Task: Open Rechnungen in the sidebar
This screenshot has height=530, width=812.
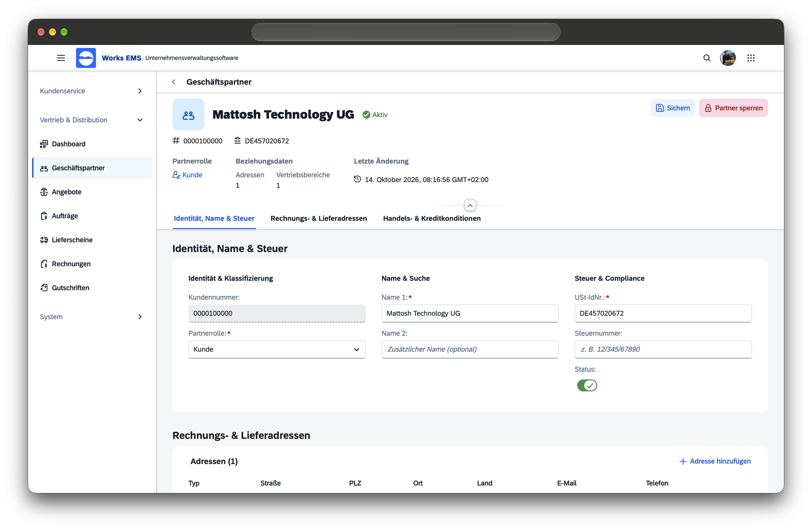Action: 92,264
